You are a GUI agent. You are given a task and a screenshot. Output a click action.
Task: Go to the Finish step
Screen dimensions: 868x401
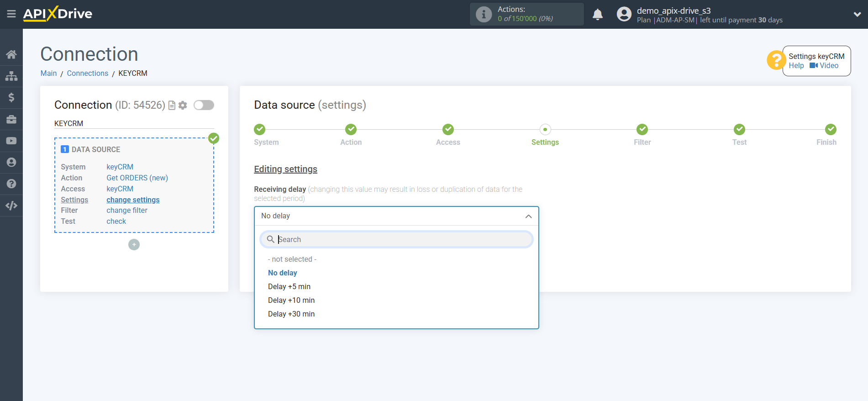(831, 130)
